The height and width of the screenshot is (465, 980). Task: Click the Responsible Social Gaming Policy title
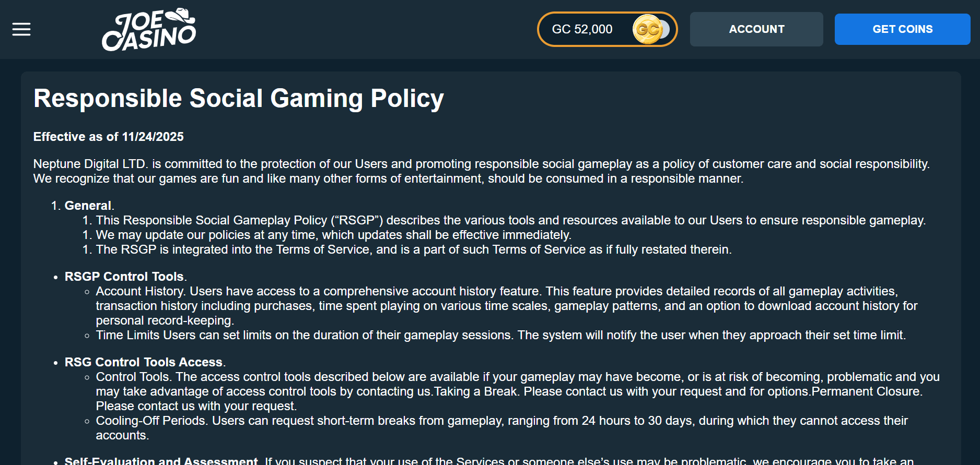click(238, 99)
